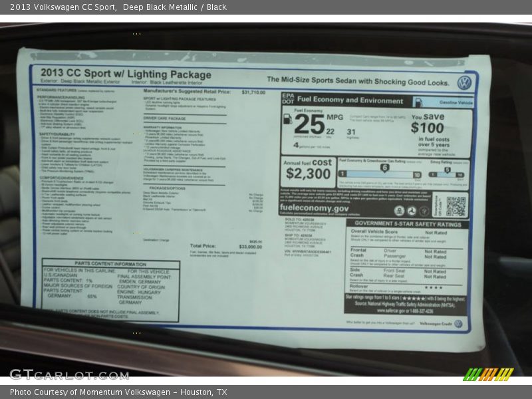Viewport: 532px width, 399px height.
Task: Click the highway MPG value "31"
Action: (351, 132)
